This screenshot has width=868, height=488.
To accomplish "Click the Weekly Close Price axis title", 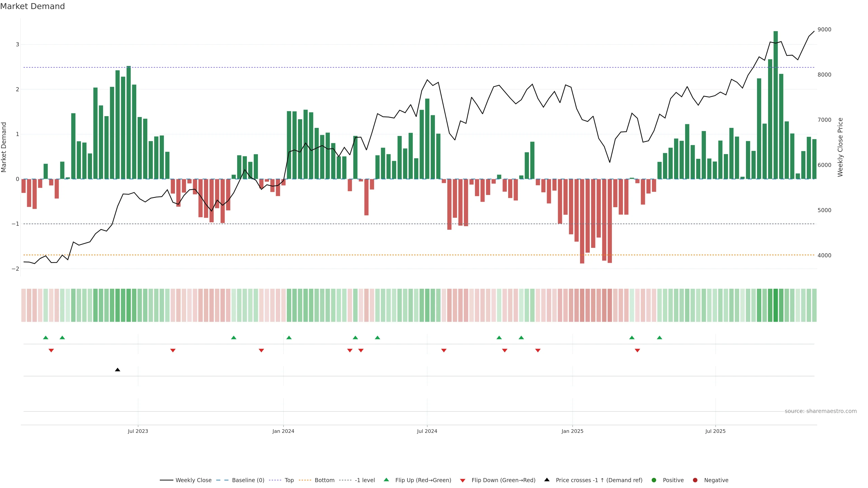I will (840, 147).
